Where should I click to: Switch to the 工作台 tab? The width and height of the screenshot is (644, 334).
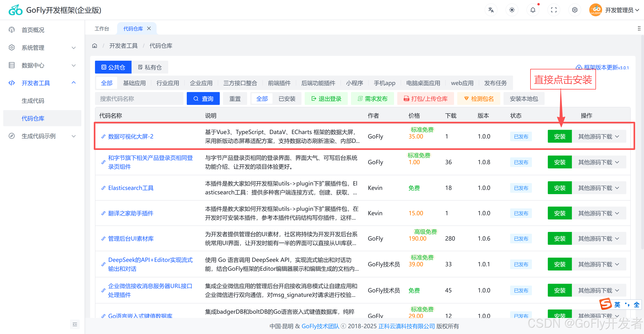102,29
